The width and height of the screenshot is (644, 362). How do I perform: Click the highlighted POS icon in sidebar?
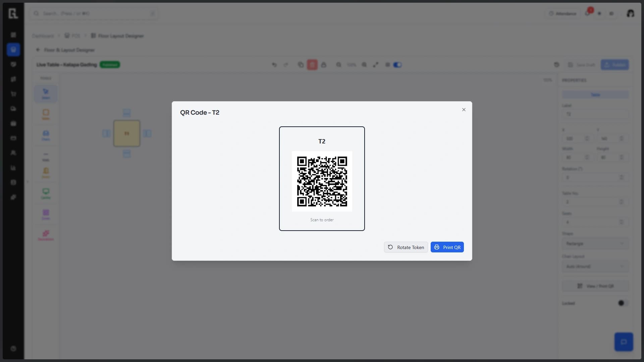[x=13, y=50]
